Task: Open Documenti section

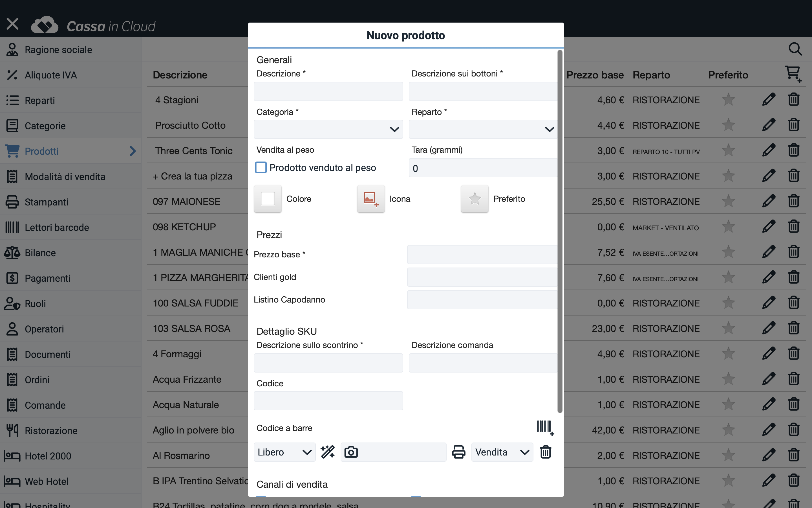Action: (70, 354)
